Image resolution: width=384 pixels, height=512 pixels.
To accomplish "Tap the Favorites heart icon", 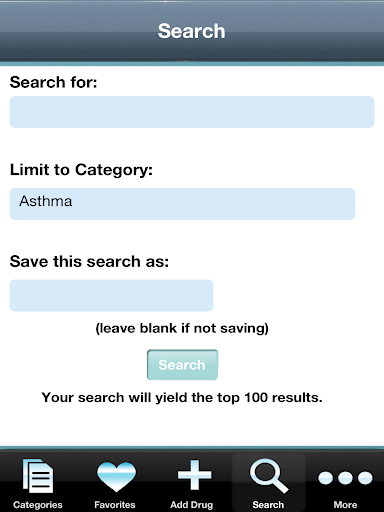I will (x=116, y=477).
